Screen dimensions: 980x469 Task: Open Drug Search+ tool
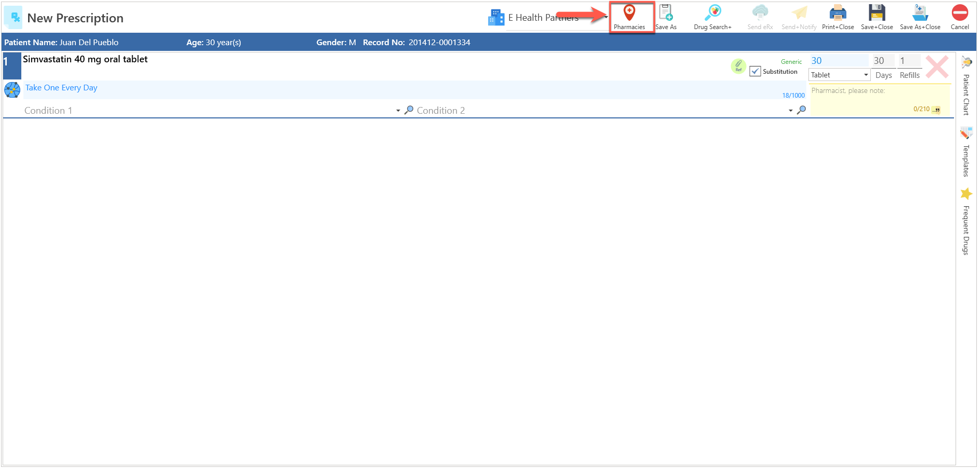[712, 17]
